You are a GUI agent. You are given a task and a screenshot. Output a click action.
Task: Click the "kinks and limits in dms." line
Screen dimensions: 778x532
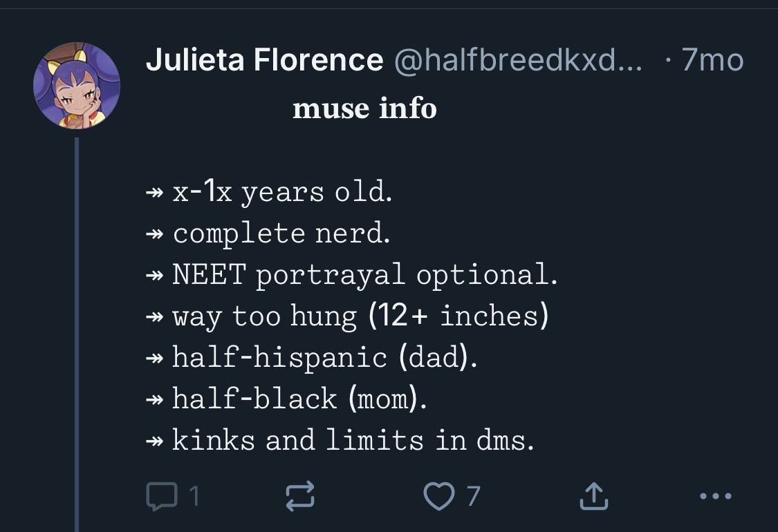pos(353,441)
